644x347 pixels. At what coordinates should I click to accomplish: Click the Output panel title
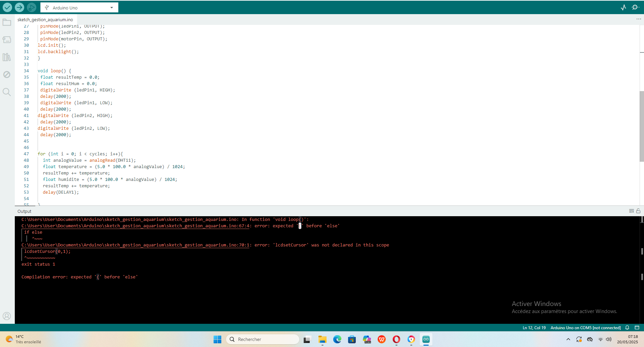(x=24, y=211)
